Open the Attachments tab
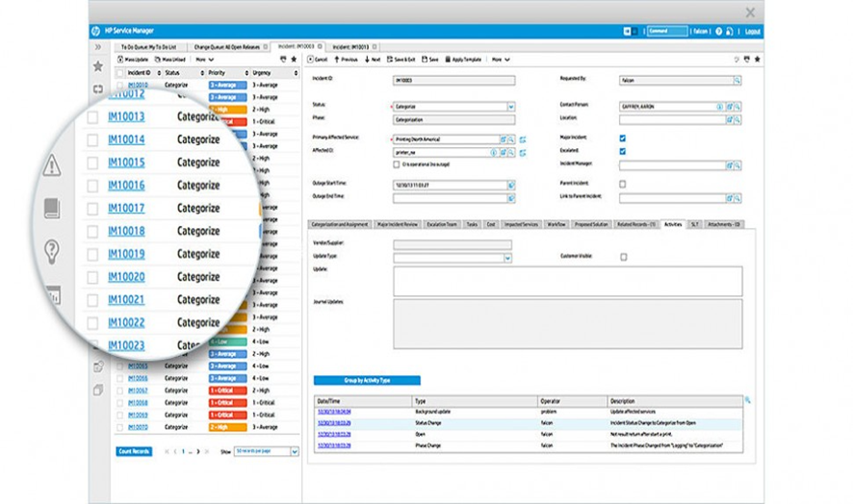Viewport: 853px width, 504px height. (x=724, y=224)
